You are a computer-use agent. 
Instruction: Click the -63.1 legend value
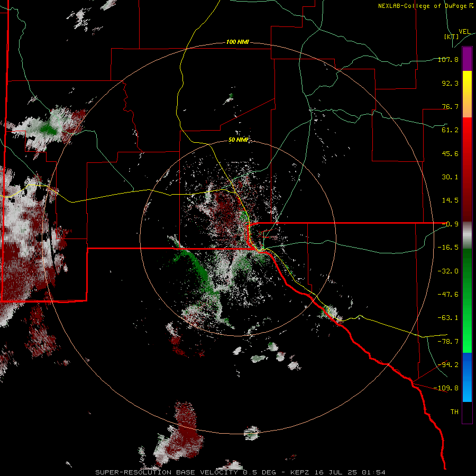(448, 318)
